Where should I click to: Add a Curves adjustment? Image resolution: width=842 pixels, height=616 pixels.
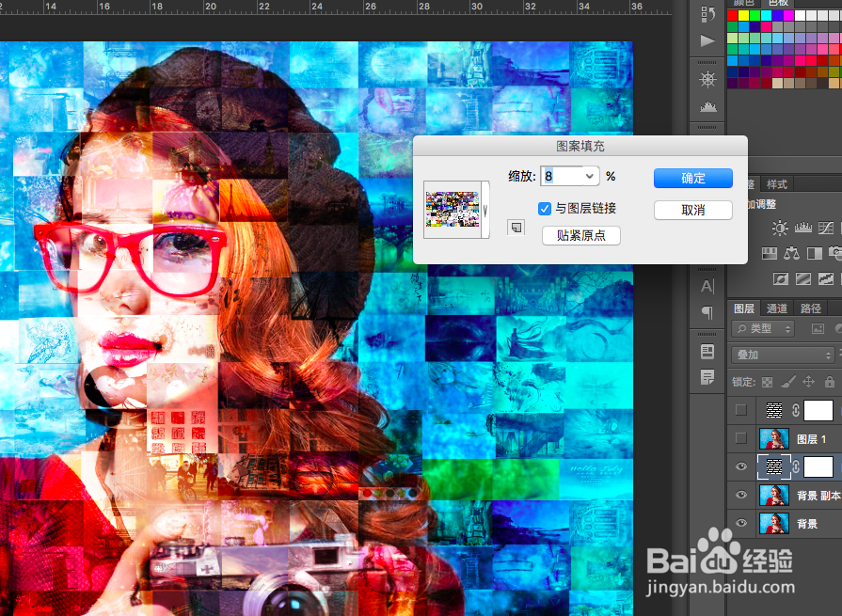click(x=826, y=228)
